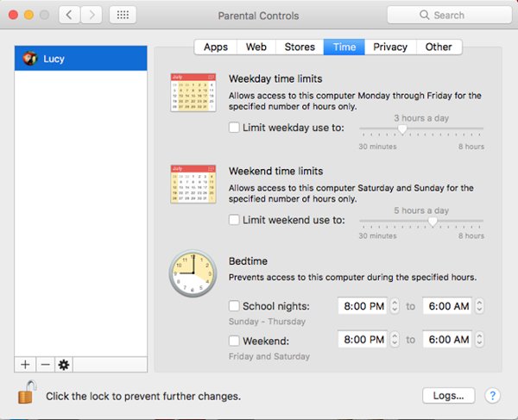518x420 pixels.
Task: Switch to the Apps tab
Action: [215, 47]
